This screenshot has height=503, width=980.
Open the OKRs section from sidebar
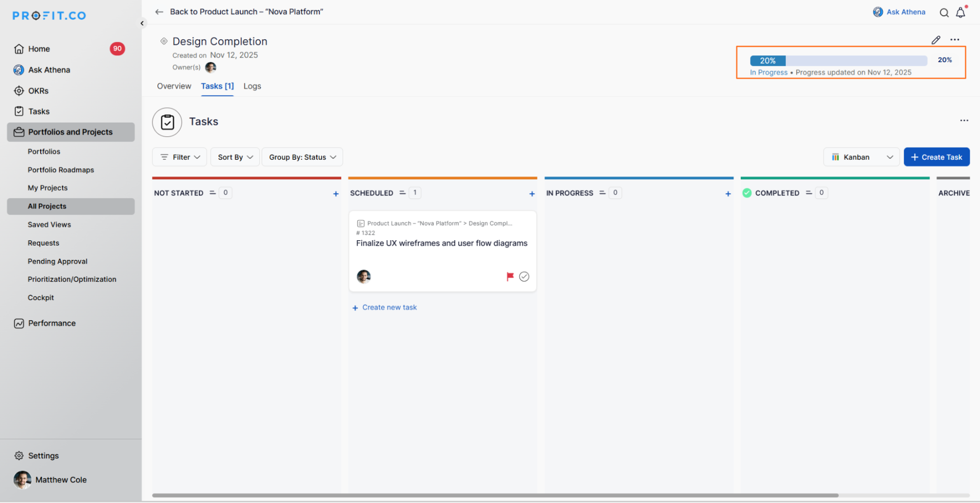pos(38,90)
